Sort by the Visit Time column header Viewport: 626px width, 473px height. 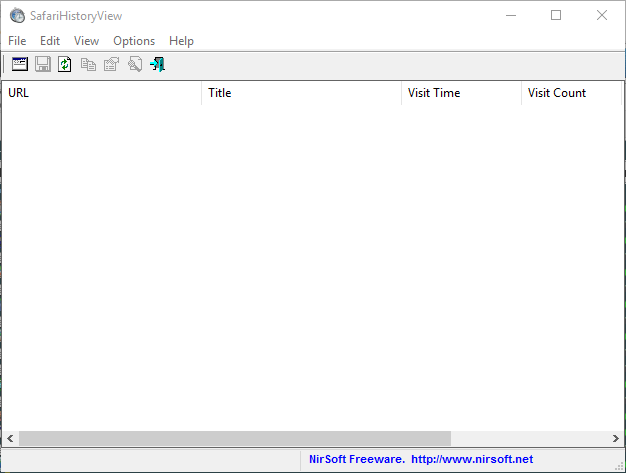tap(462, 93)
